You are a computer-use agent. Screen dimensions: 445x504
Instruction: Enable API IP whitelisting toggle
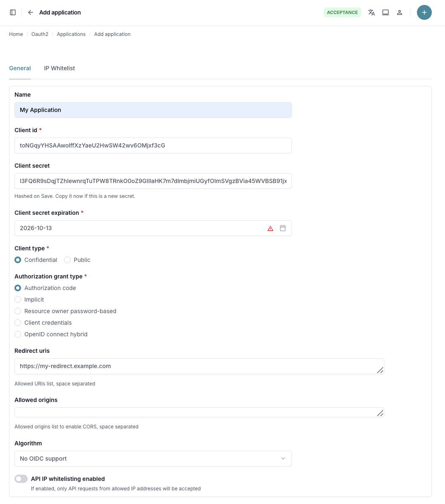(21, 478)
